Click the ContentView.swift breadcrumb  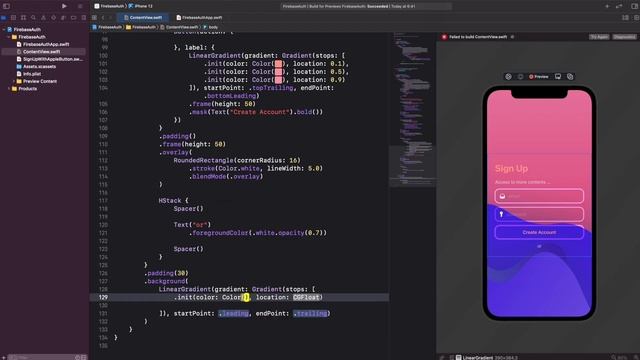[179, 27]
